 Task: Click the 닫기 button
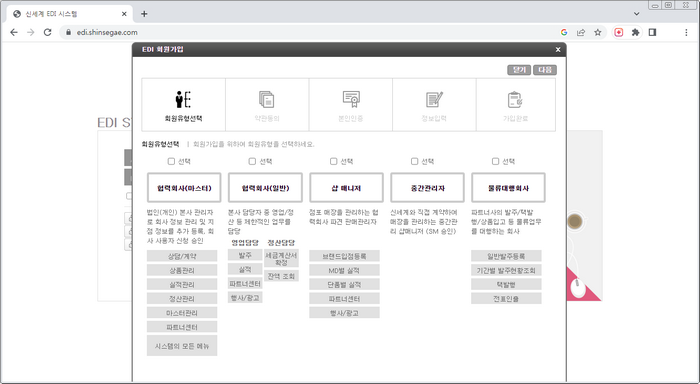[x=519, y=70]
